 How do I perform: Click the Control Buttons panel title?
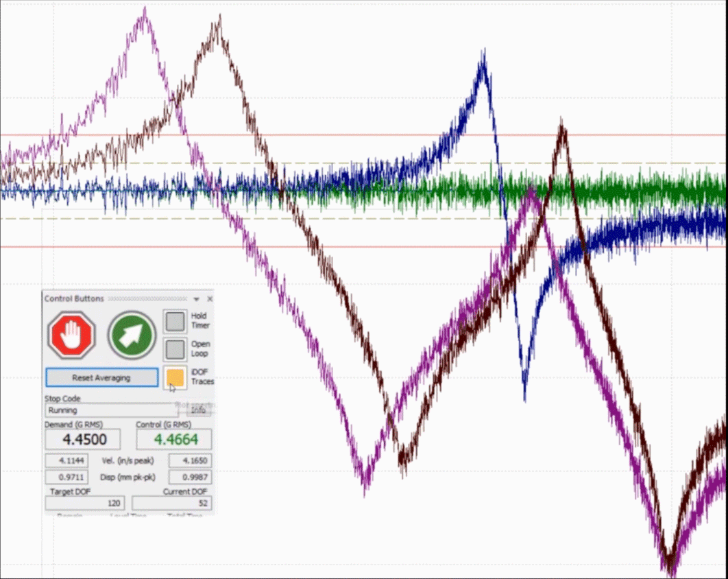pyautogui.click(x=74, y=298)
